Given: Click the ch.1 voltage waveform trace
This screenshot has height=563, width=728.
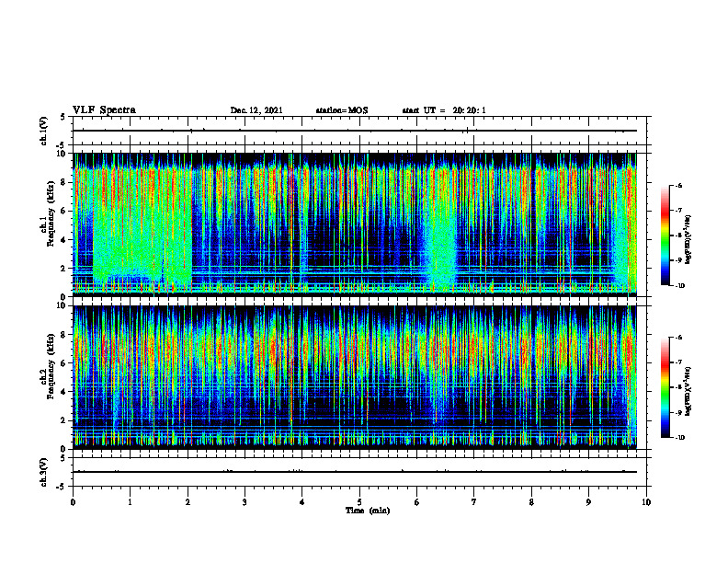Looking at the screenshot, I should 355,131.
